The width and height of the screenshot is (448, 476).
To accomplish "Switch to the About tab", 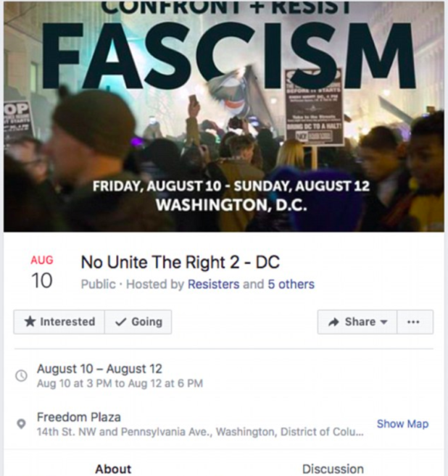I will click(x=113, y=469).
